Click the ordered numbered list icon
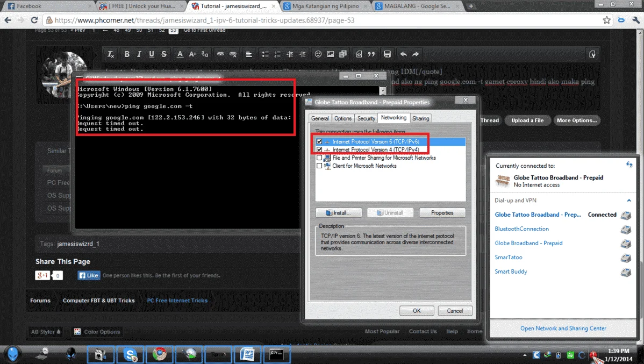644x364 pixels. tap(277, 54)
